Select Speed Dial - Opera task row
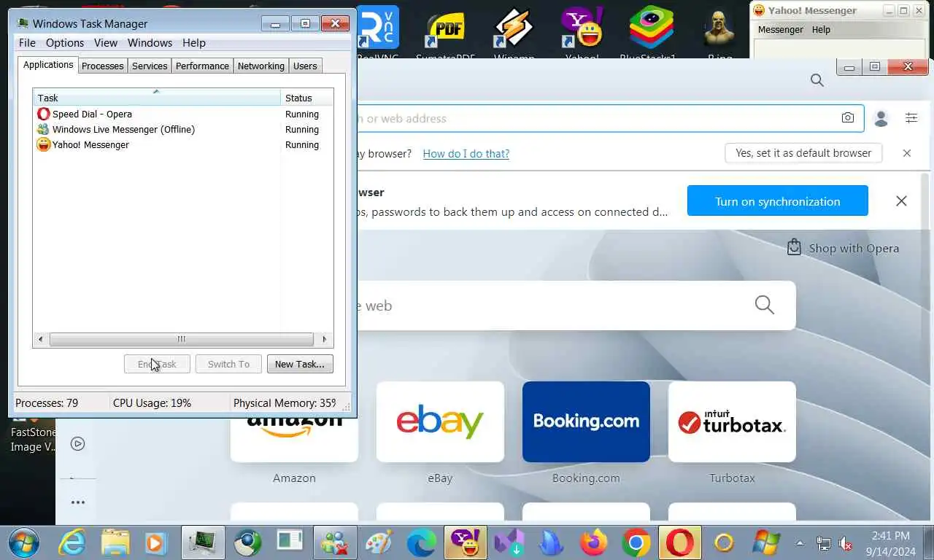This screenshot has height=560, width=934. click(x=183, y=114)
